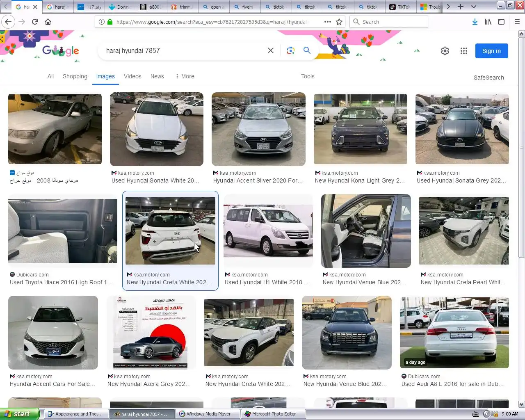This screenshot has height=420, width=525.
Task: Click the browser Forward arrow button
Action: [x=22, y=22]
